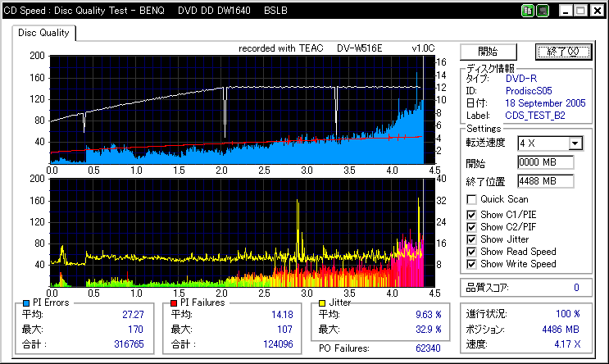Click Jitter maximum 32.9 %
The width and height of the screenshot is (609, 364).
(x=429, y=330)
